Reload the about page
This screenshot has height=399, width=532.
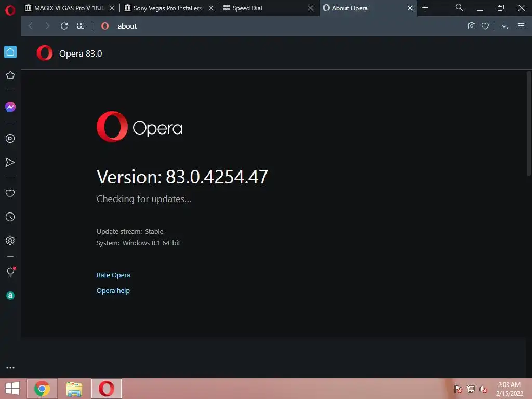tap(64, 26)
